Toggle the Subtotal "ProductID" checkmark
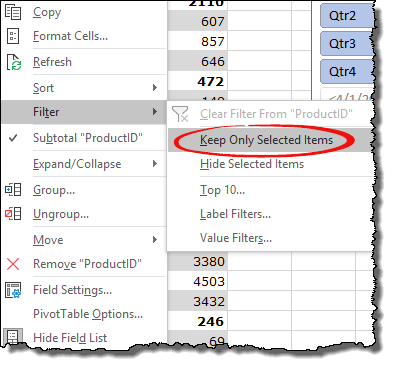This screenshot has height=366, width=393. [x=13, y=138]
